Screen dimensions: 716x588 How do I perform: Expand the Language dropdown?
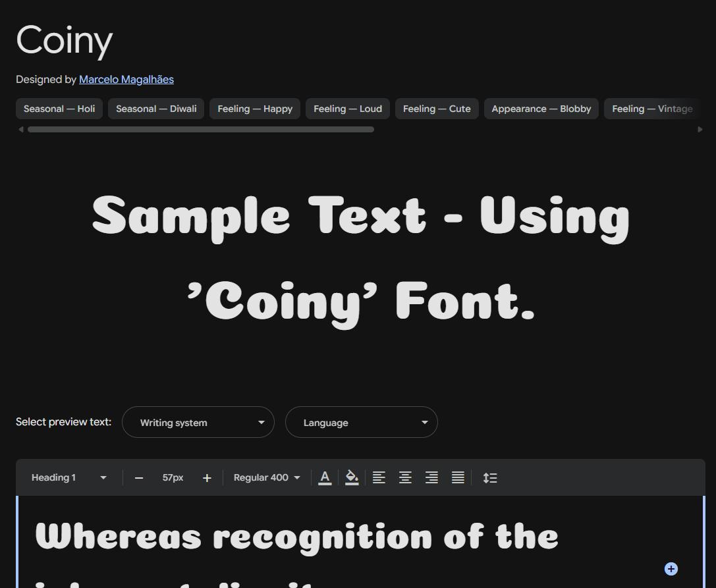point(361,422)
